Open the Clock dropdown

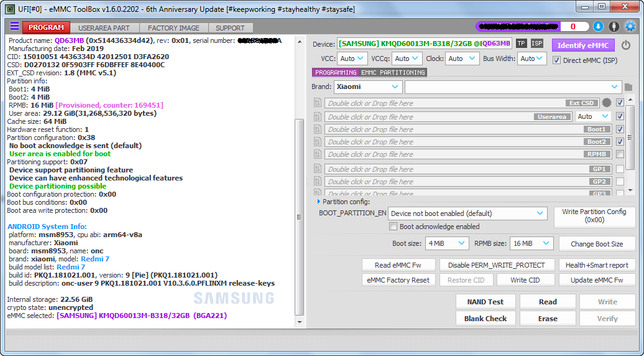coord(462,59)
